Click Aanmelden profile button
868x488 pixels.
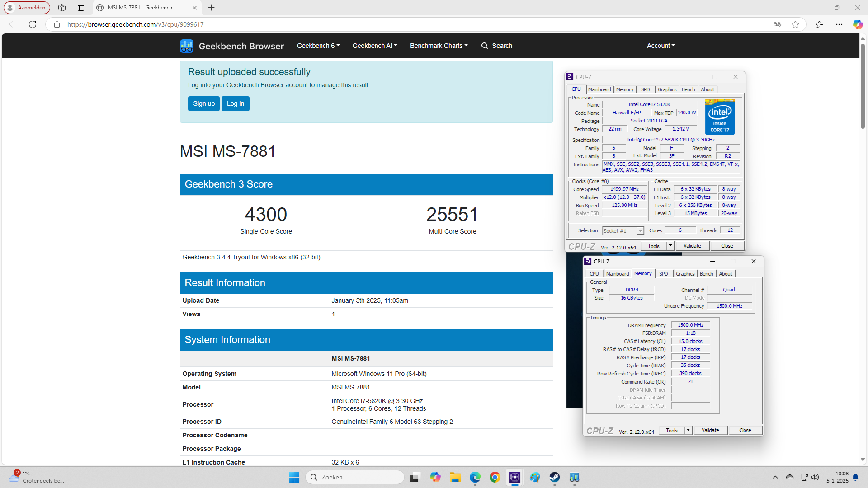27,8
